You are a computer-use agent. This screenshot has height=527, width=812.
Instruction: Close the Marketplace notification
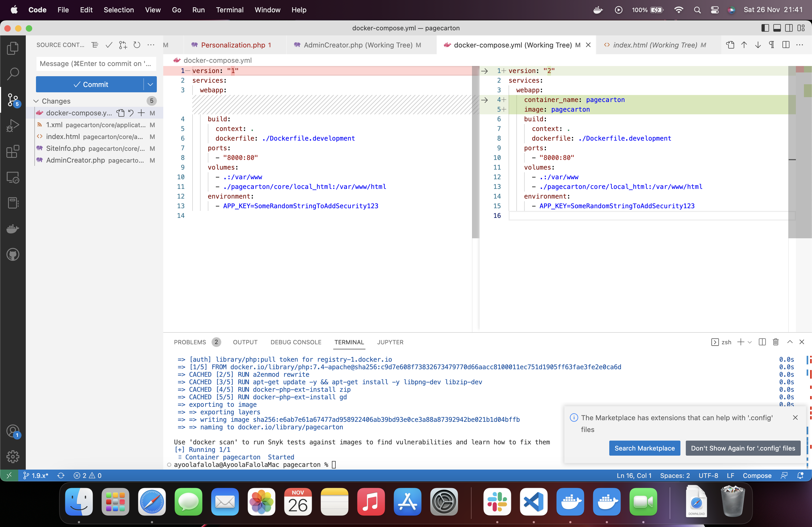tap(796, 418)
